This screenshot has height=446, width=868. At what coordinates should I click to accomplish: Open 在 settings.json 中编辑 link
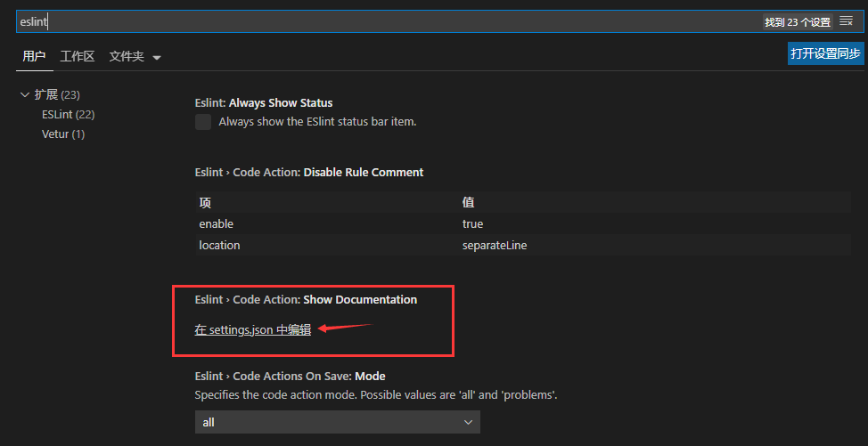coord(252,330)
